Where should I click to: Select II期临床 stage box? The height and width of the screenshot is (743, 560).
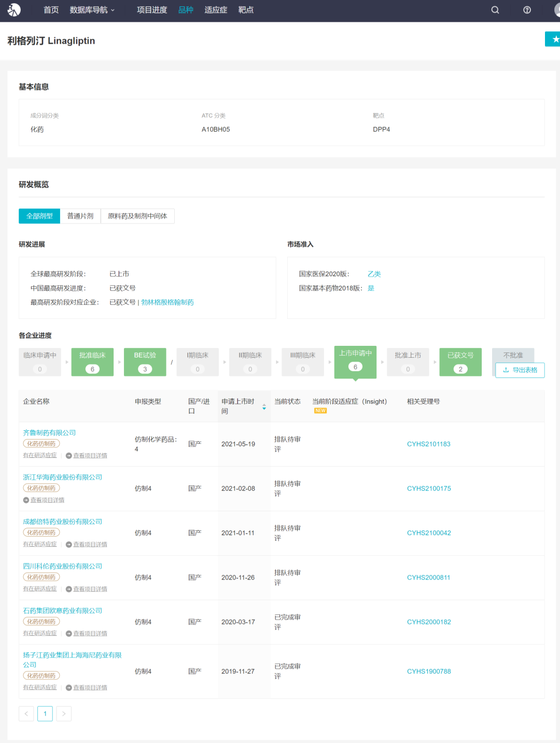pyautogui.click(x=250, y=362)
